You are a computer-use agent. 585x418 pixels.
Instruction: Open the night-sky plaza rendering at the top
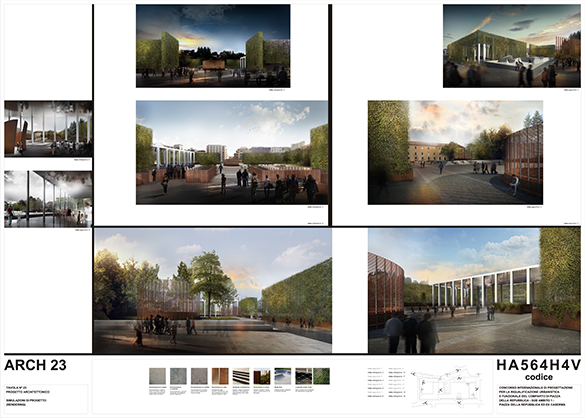point(213,46)
